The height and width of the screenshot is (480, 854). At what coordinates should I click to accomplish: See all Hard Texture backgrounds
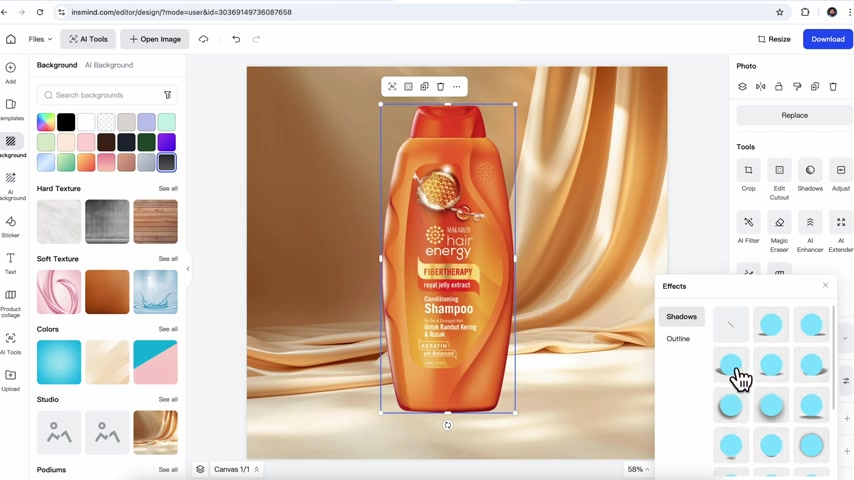point(168,189)
